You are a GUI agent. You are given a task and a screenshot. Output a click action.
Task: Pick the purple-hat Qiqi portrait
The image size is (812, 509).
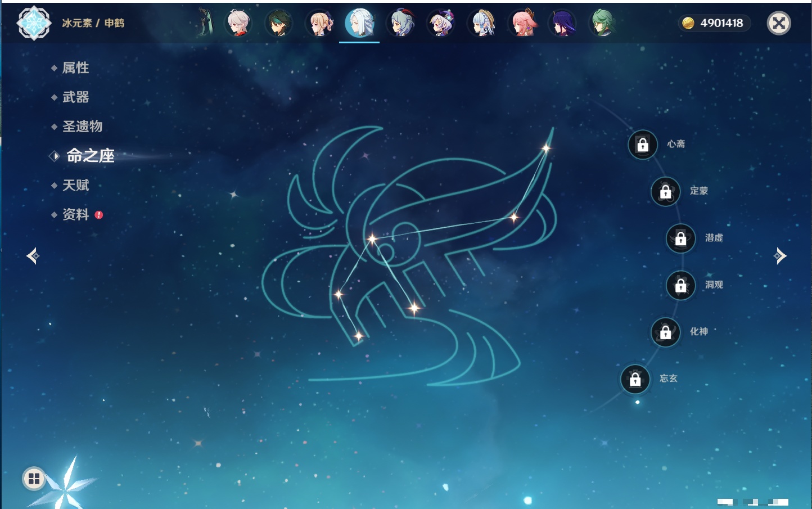tap(441, 24)
